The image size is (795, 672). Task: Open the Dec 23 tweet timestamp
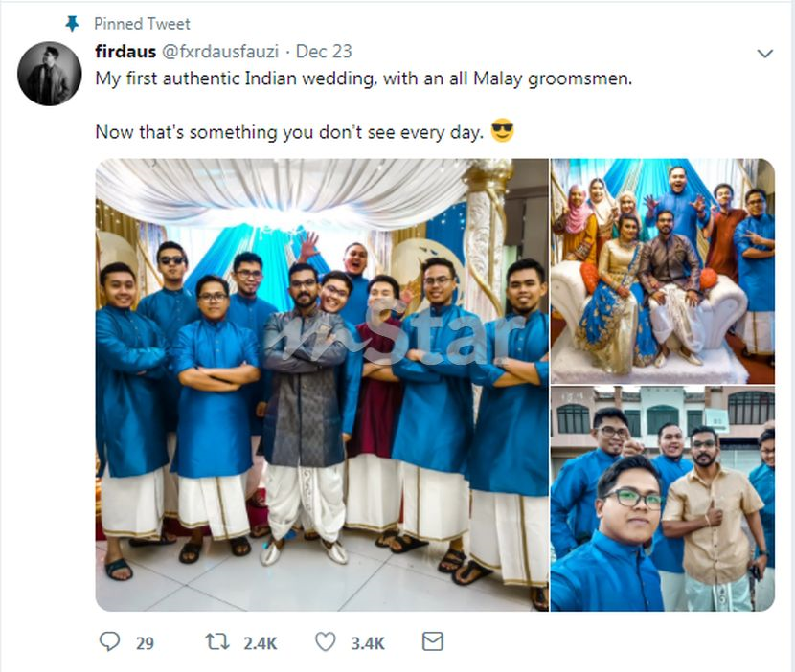click(324, 52)
